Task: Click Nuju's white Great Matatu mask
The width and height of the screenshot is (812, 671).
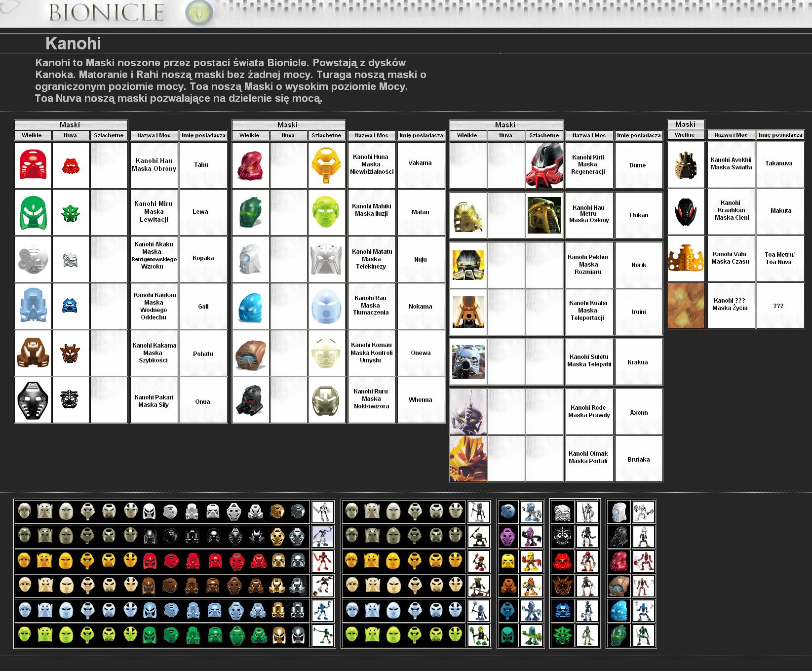Action: coord(251,259)
